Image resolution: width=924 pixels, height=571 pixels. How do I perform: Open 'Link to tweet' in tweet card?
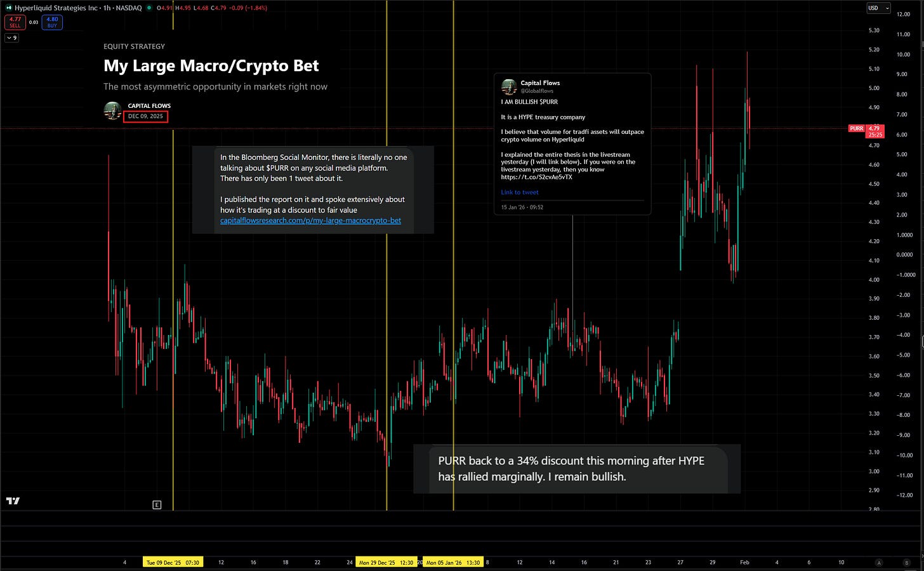coord(519,192)
